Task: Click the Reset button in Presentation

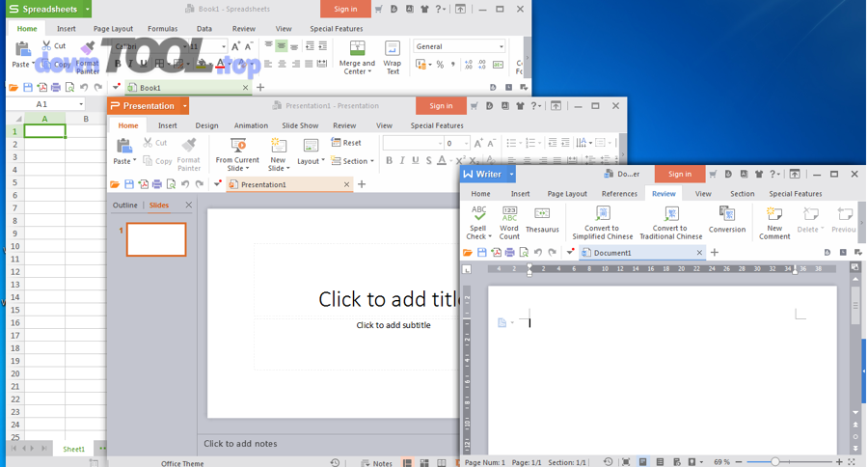Action: click(x=346, y=143)
